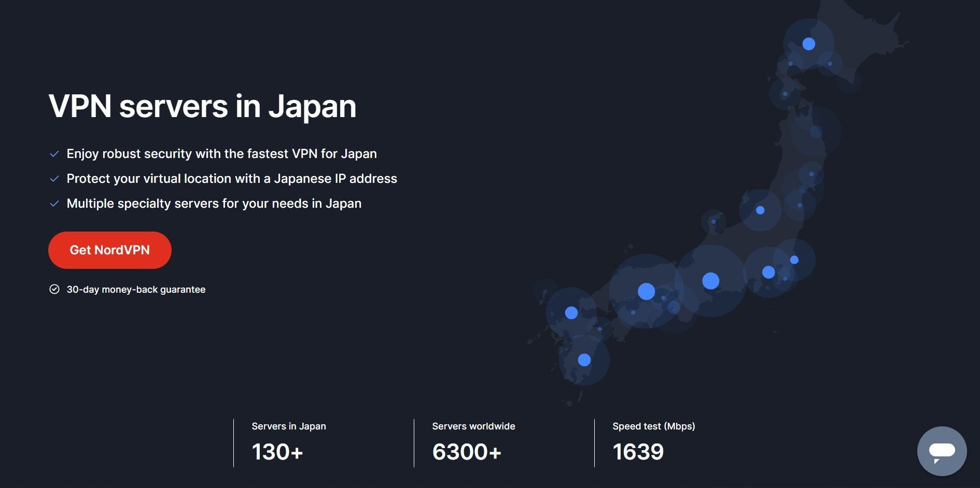Click "Multiple specialty servers for your needs" text
Viewport: 980px width, 488px height.
point(214,204)
